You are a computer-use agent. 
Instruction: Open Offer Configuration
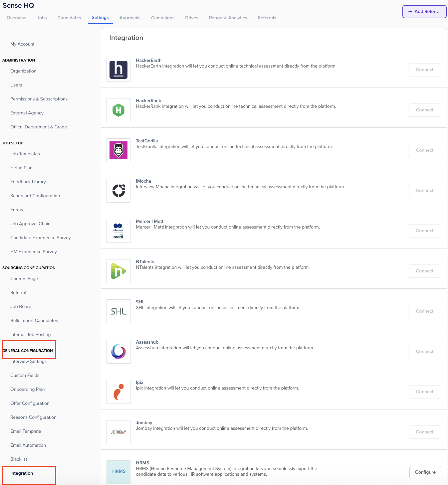pos(30,403)
